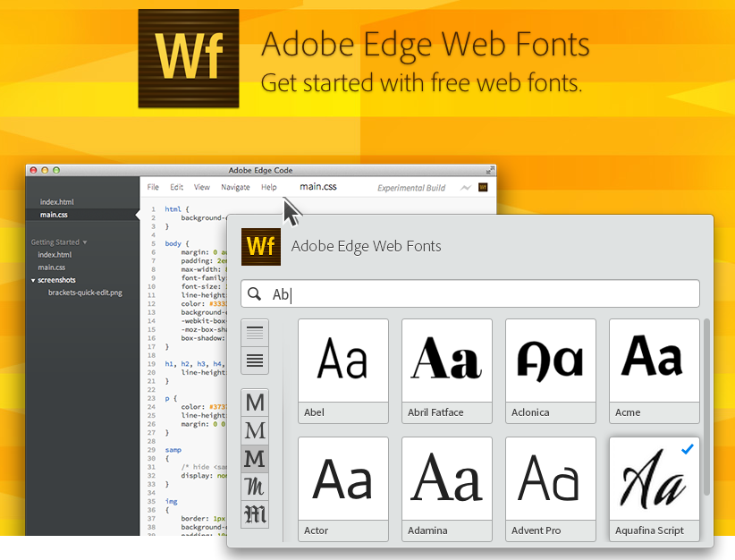The image size is (735, 560).
Task: Click the large Wf logo in the banner
Action: click(x=189, y=59)
